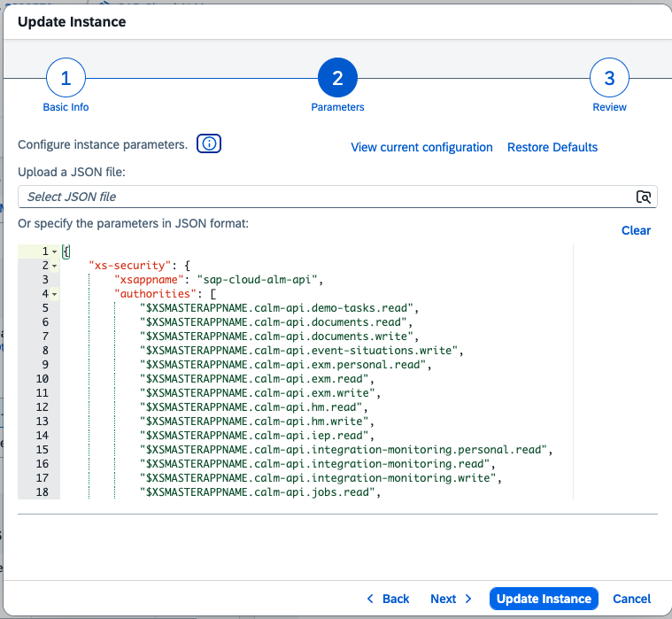Open the info icon beside Configure instance parameters
The image size is (672, 619).
point(209,143)
